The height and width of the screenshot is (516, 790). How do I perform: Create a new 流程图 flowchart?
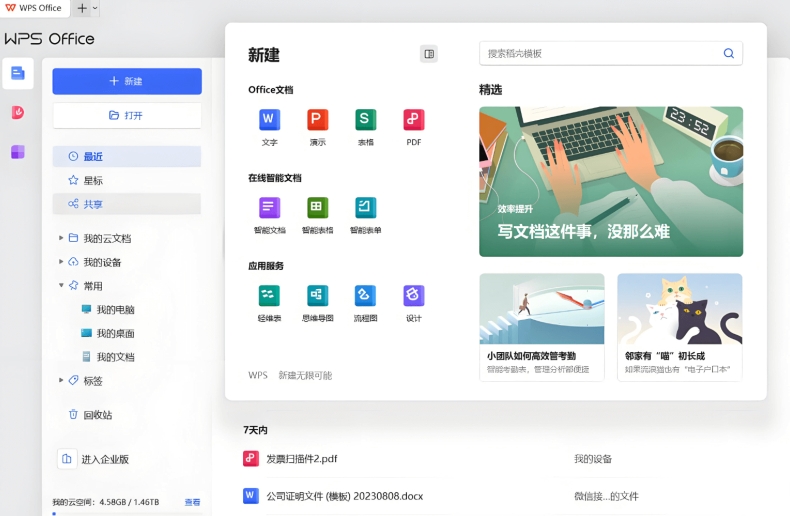click(366, 296)
